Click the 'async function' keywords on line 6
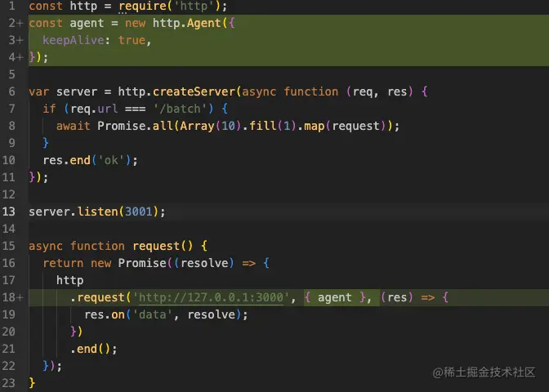Viewport: 549px width, 392px height. click(x=290, y=91)
